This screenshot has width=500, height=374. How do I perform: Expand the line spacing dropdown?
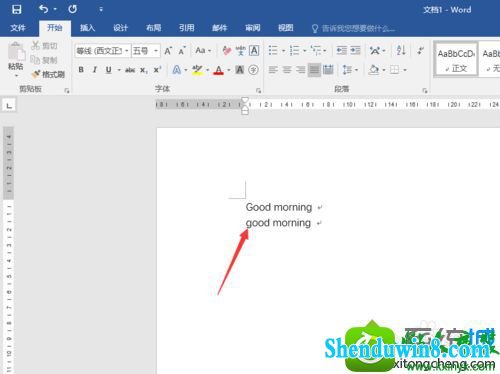click(x=350, y=70)
